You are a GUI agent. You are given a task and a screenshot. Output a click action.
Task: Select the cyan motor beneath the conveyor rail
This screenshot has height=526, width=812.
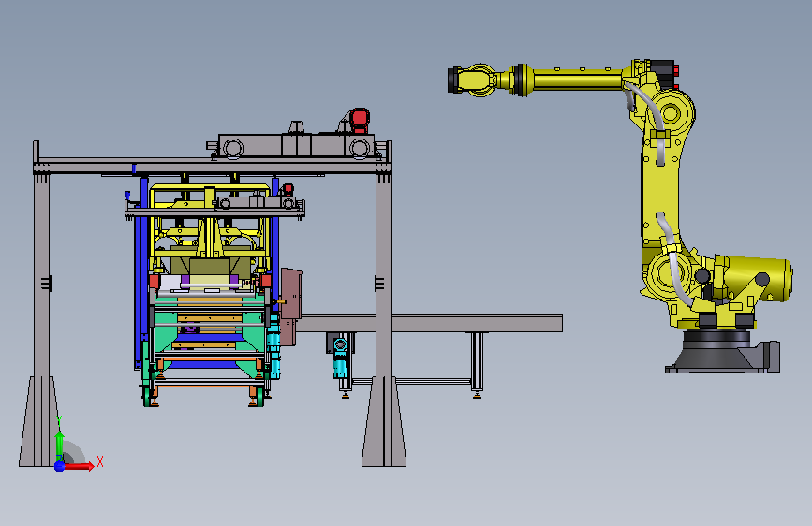(x=340, y=358)
